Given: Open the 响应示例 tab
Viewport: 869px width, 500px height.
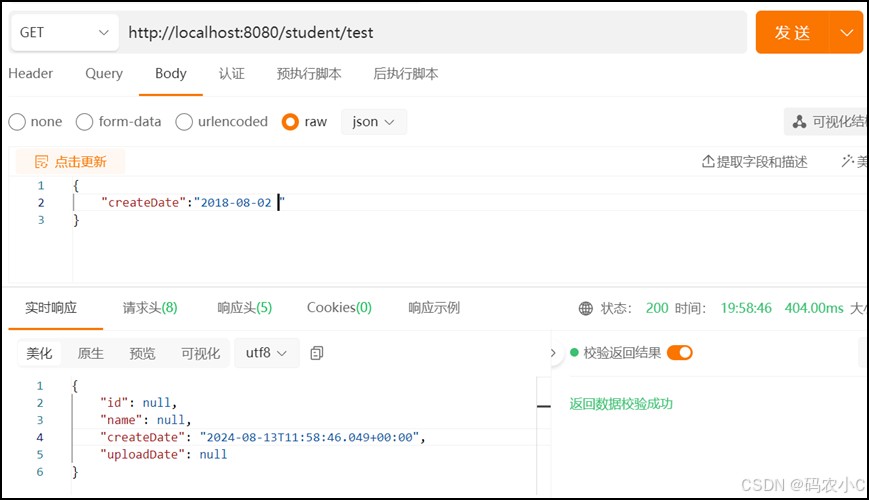Looking at the screenshot, I should pyautogui.click(x=434, y=308).
